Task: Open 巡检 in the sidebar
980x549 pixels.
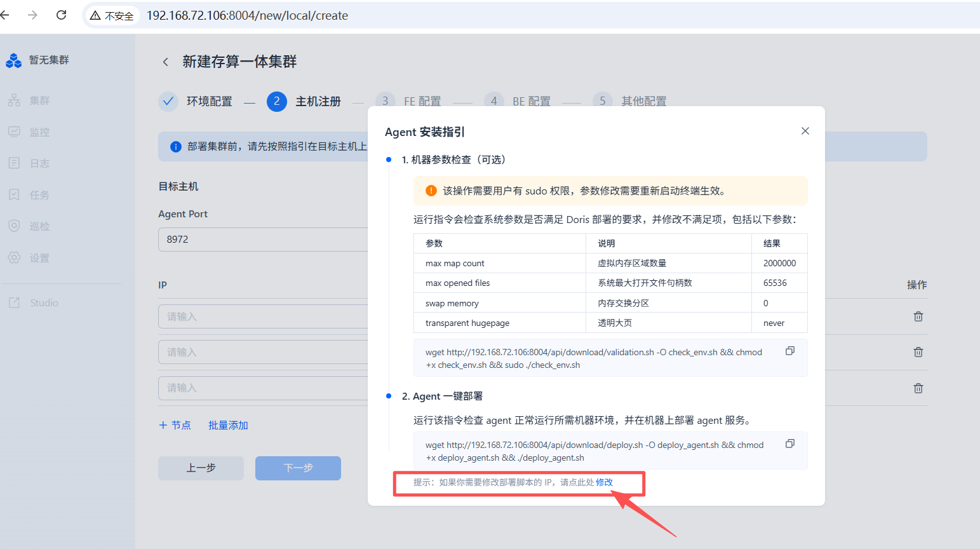Action: click(39, 226)
